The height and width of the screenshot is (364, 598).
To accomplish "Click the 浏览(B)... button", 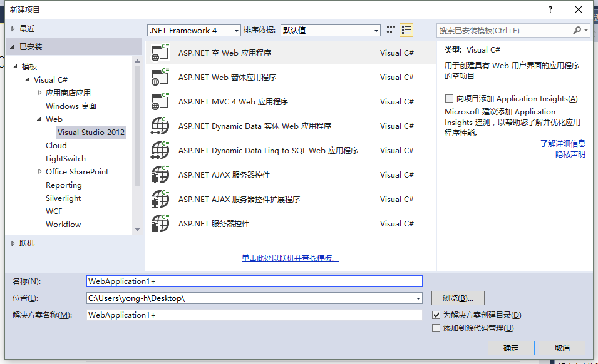I will click(x=458, y=298).
